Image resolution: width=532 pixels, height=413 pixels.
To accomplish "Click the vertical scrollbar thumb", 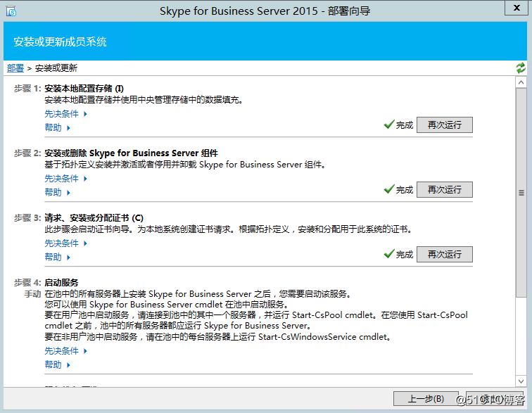I will [x=521, y=192].
